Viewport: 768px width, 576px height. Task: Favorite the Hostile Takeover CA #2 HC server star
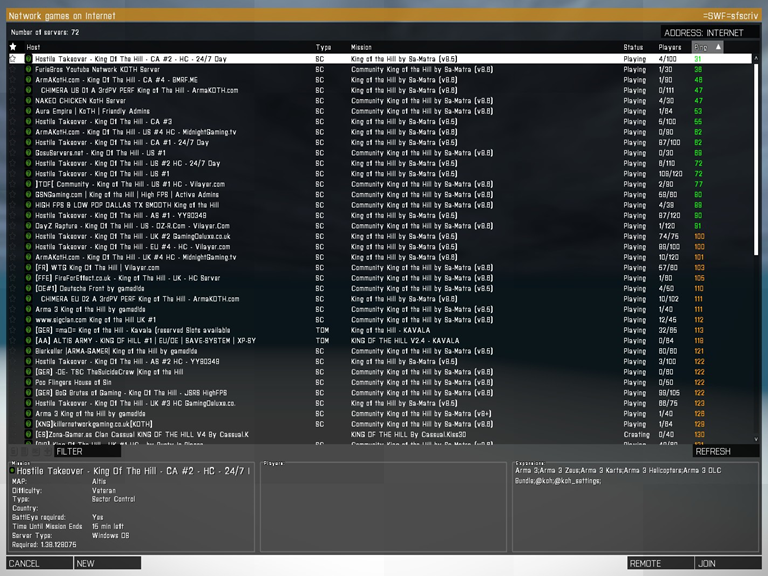coord(13,59)
